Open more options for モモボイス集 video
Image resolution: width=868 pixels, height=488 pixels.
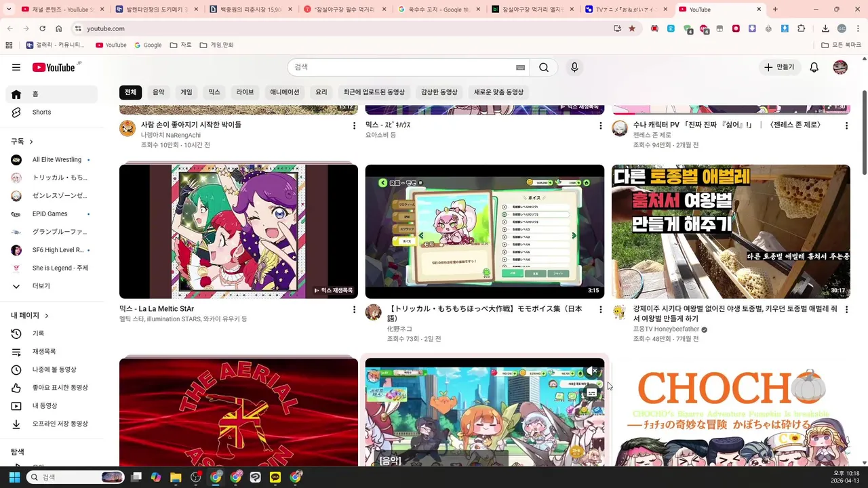tap(600, 310)
